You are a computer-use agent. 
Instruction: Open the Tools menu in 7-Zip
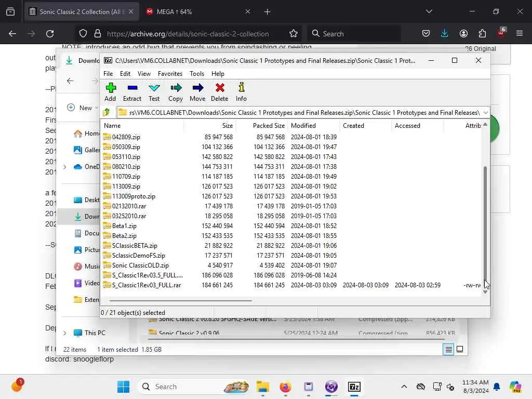[197, 74]
